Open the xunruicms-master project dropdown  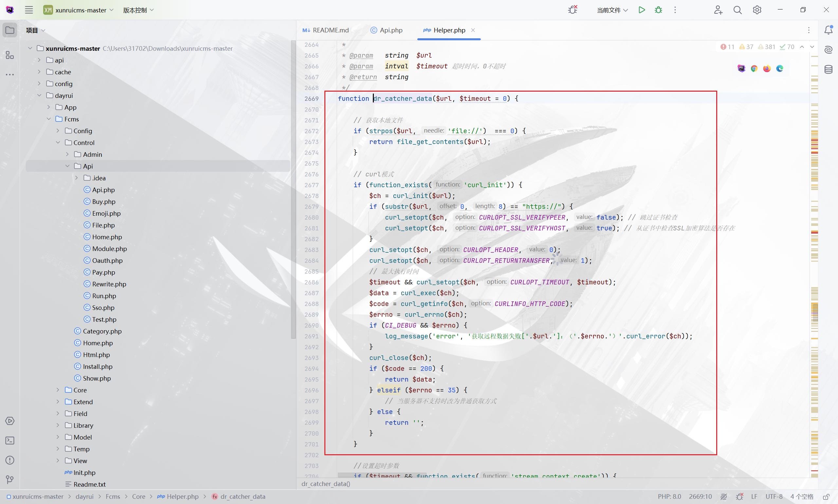click(x=79, y=10)
